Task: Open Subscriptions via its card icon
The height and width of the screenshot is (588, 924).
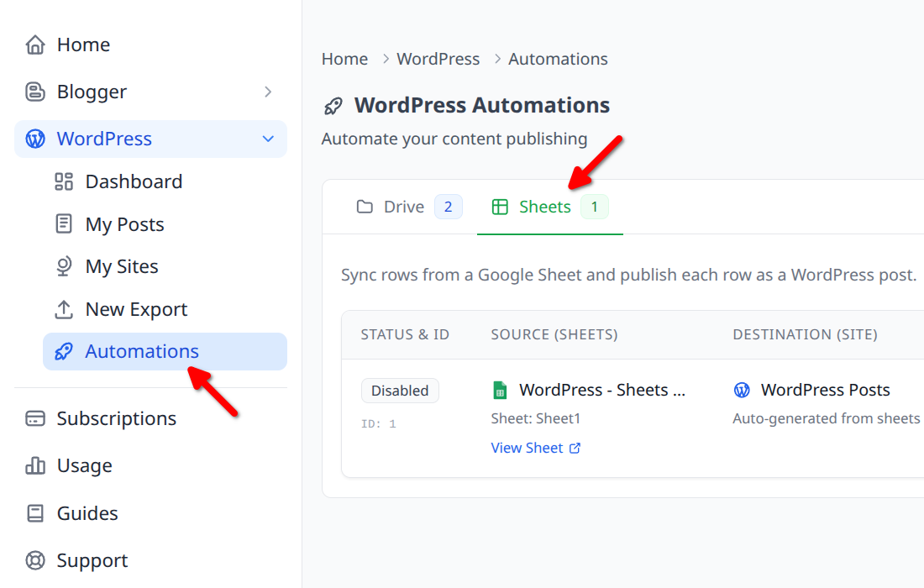Action: point(35,417)
